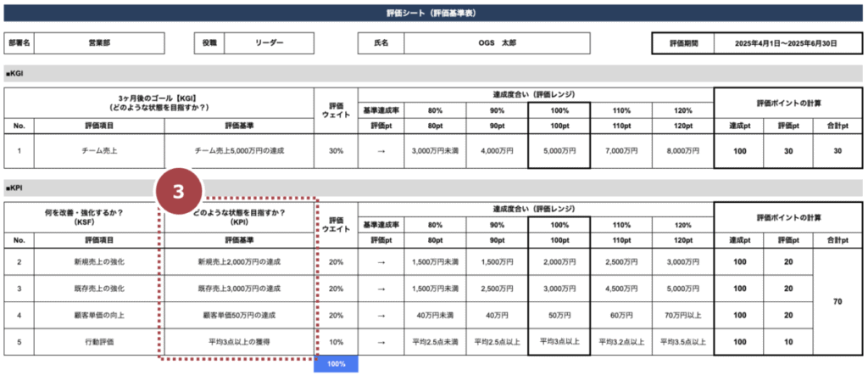Click the 30% weight cell for チーム売上
Viewport: 868px width, 376px height.
pos(336,151)
